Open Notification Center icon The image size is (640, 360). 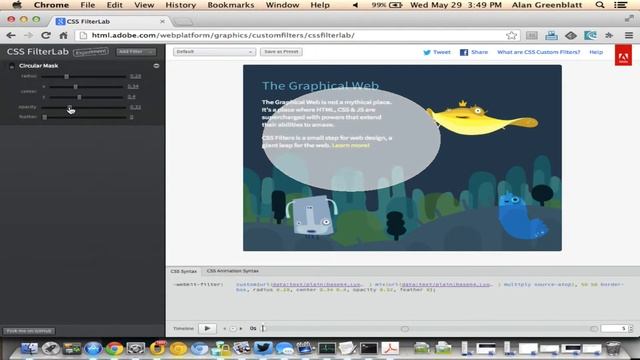click(620, 5)
